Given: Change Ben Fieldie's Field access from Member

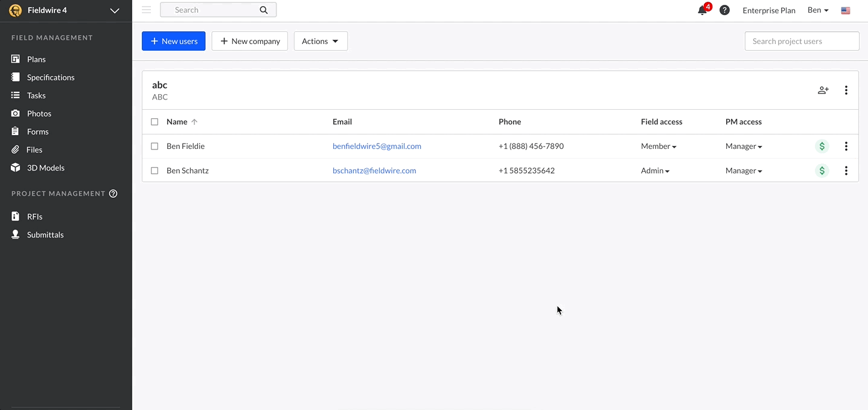Looking at the screenshot, I should tap(658, 146).
